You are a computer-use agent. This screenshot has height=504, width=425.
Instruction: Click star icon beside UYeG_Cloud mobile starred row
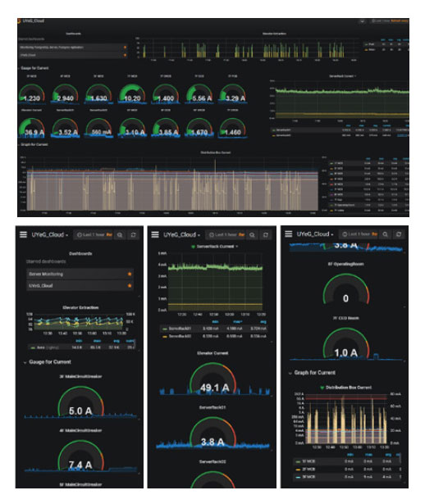point(130,285)
